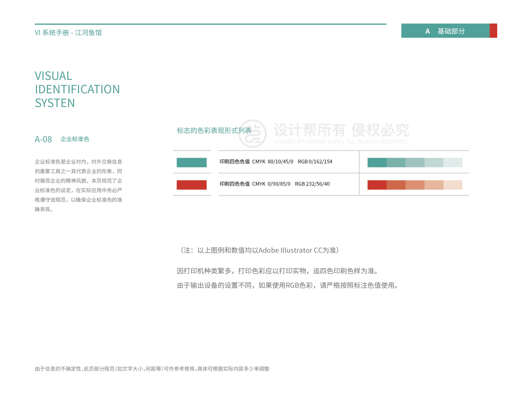Click the teal primary color swatch

tap(192, 162)
